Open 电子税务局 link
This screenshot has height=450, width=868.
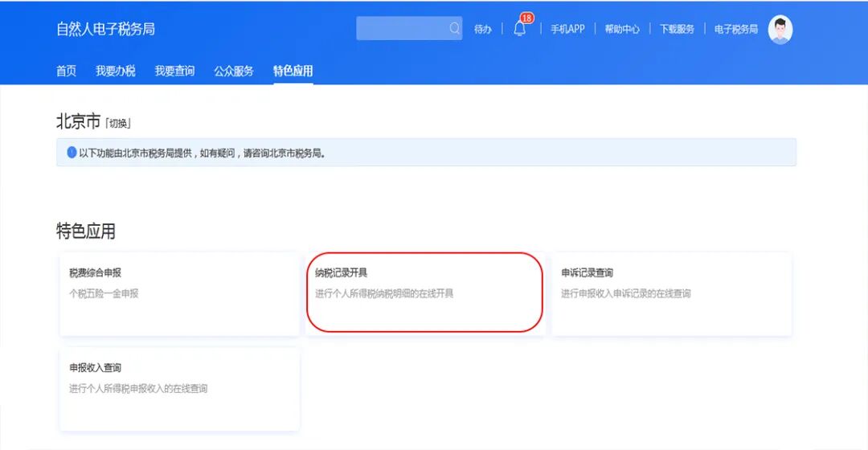coord(735,30)
